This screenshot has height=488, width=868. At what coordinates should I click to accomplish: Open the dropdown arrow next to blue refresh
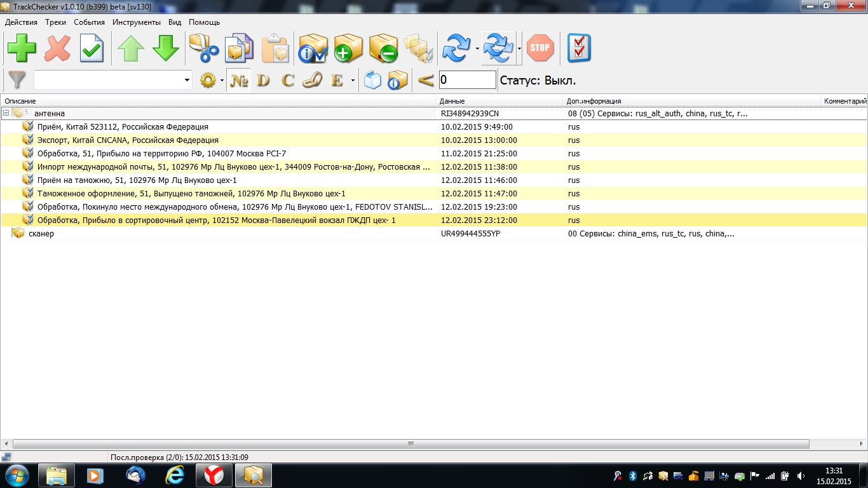[x=477, y=48]
